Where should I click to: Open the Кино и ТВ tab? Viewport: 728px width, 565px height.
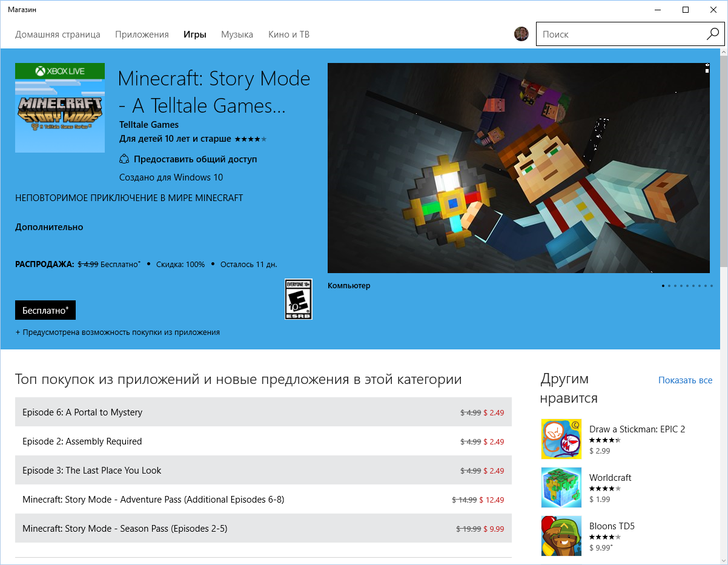[289, 35]
